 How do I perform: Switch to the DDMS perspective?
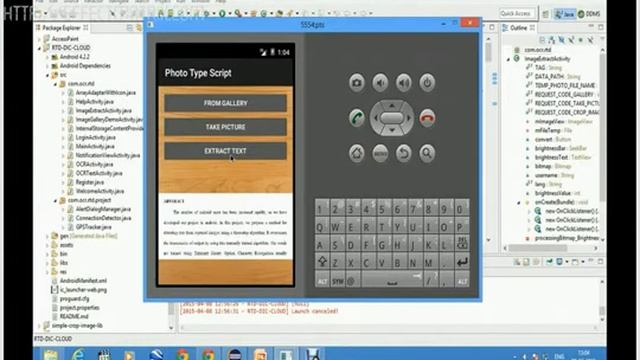pyautogui.click(x=589, y=14)
